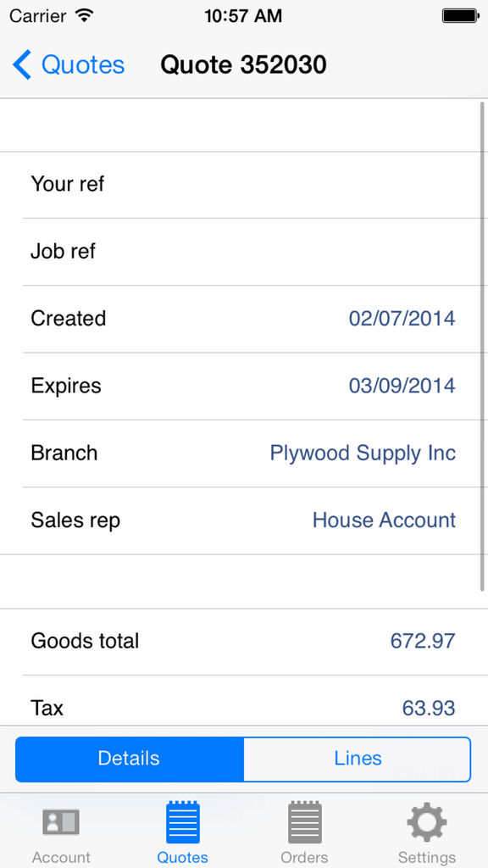Select the Your ref row
This screenshot has height=868, width=488.
(x=244, y=185)
